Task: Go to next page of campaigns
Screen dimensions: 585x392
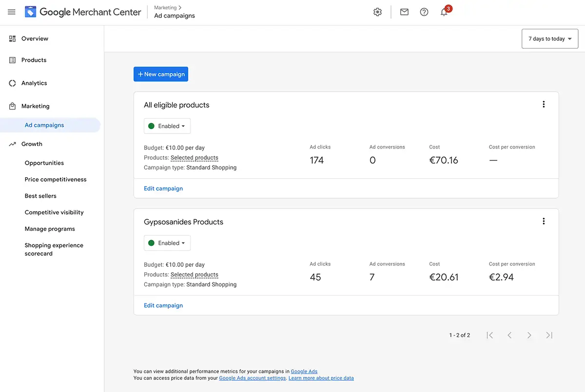Action: tap(529, 335)
